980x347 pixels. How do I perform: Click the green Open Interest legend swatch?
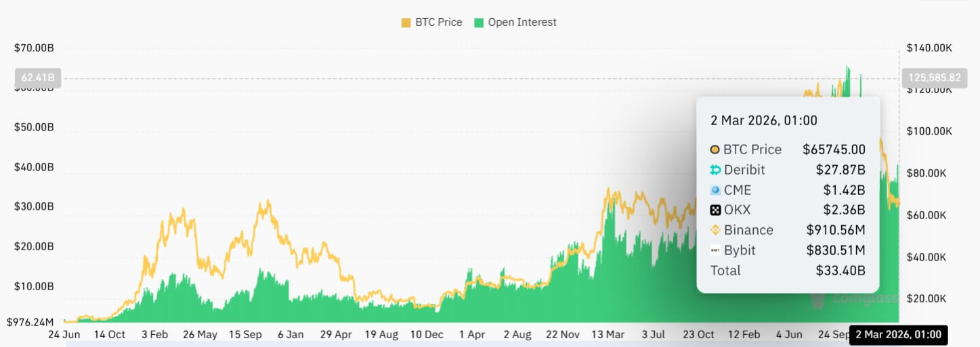pos(480,22)
